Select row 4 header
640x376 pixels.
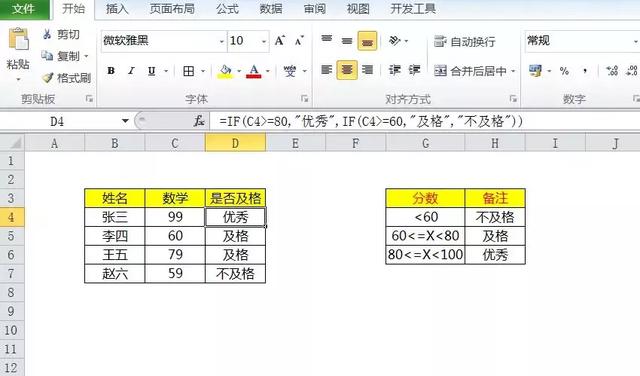(11, 217)
